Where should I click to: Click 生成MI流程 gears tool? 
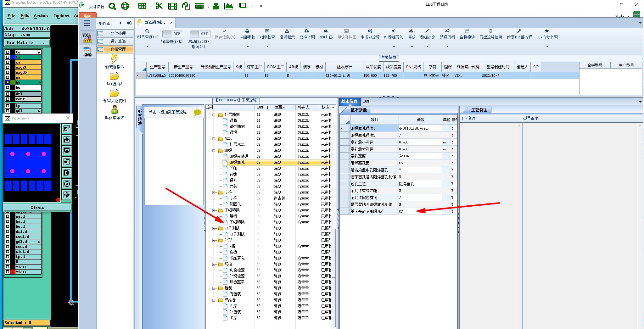[x=370, y=34]
